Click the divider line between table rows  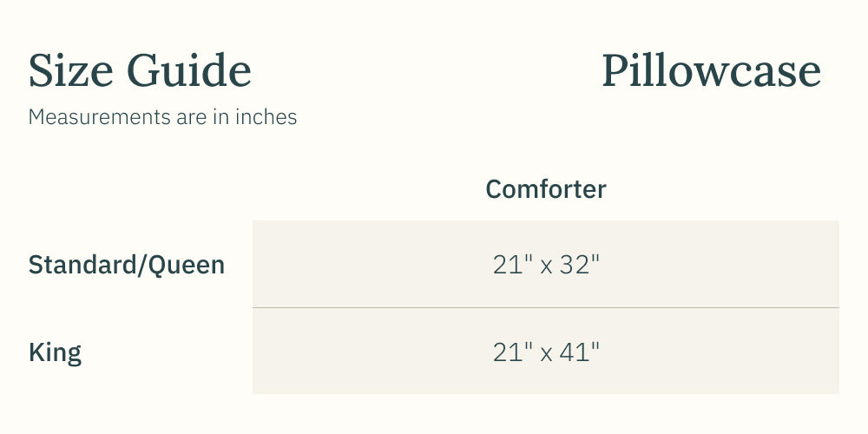(546, 307)
